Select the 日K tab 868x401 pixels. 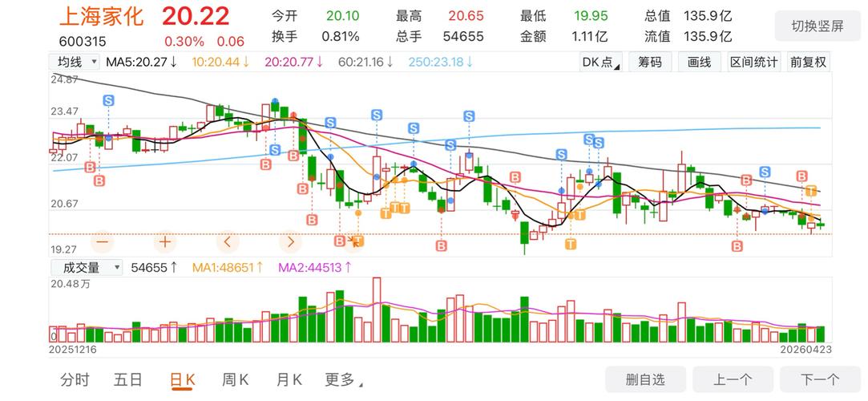[x=182, y=380]
